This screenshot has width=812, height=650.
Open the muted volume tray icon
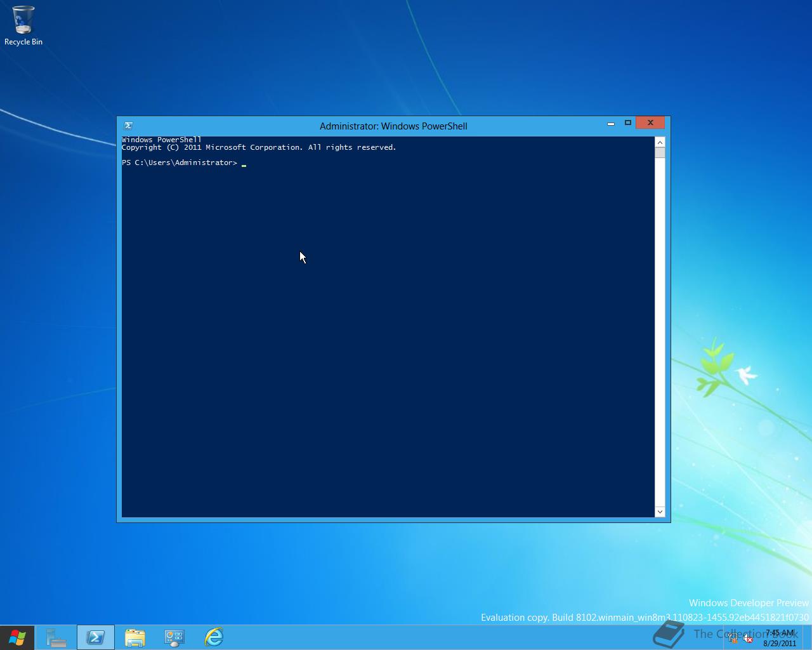[748, 639]
